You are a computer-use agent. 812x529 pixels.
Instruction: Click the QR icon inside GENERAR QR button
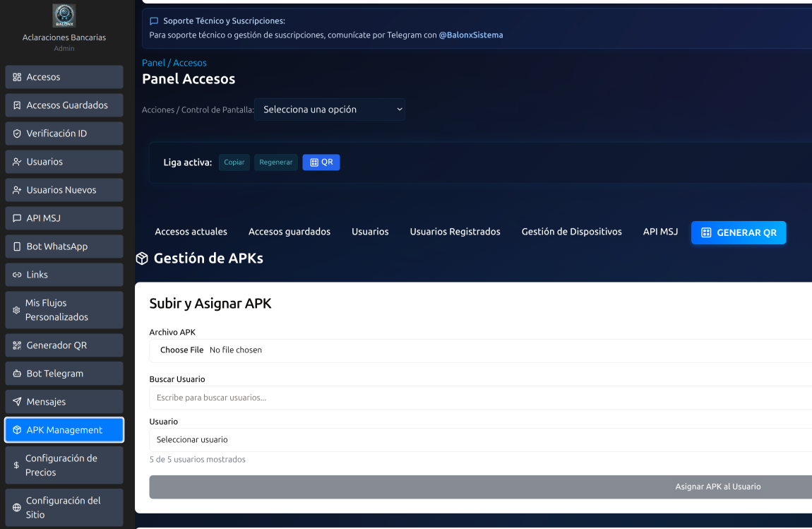pos(706,232)
